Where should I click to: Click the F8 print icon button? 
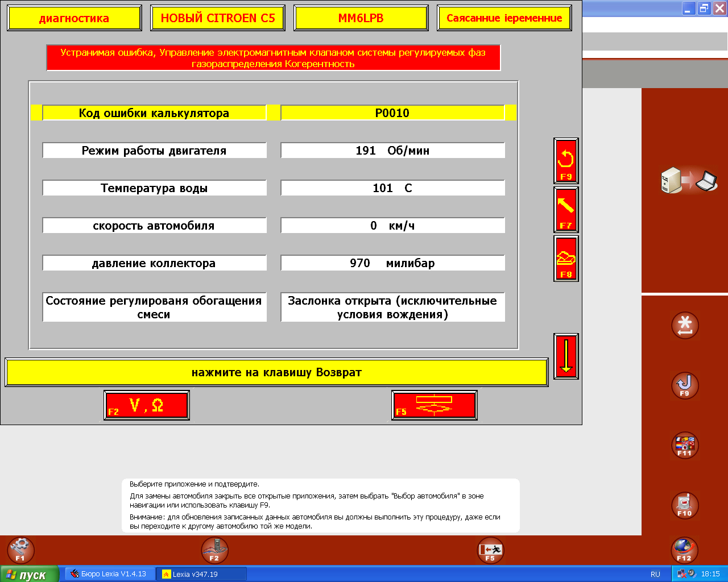click(566, 259)
